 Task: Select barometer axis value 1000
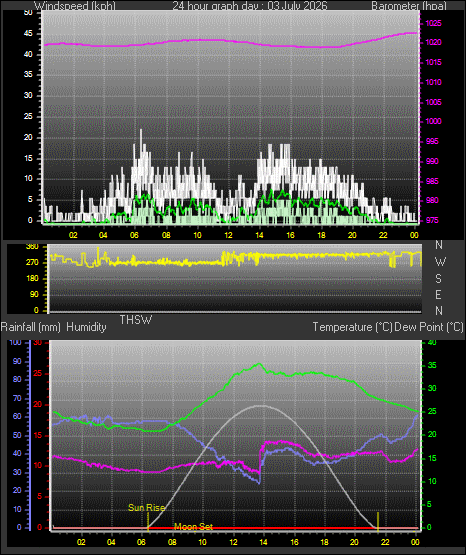[433, 121]
